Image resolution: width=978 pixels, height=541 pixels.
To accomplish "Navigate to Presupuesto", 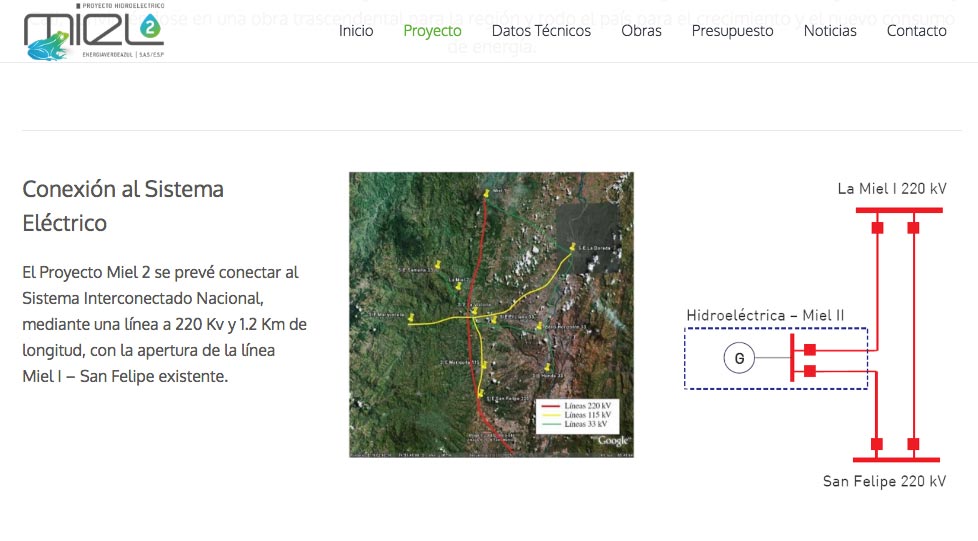I will click(732, 31).
